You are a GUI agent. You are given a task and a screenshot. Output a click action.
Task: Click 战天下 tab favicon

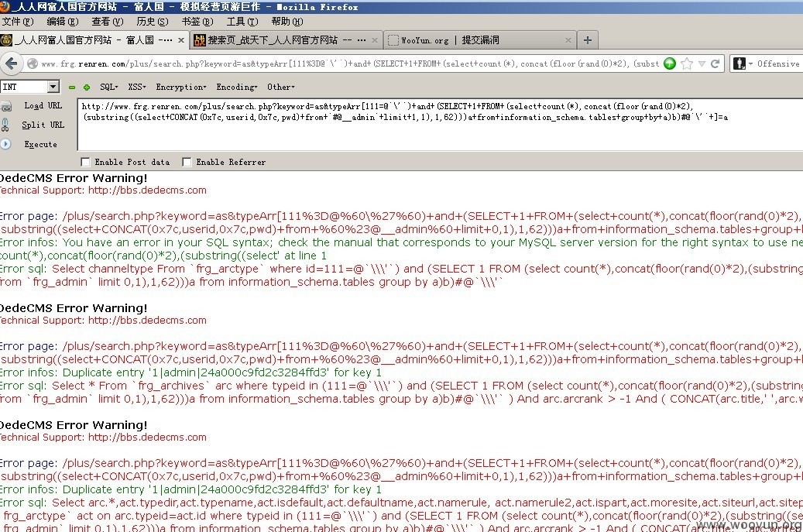point(200,40)
